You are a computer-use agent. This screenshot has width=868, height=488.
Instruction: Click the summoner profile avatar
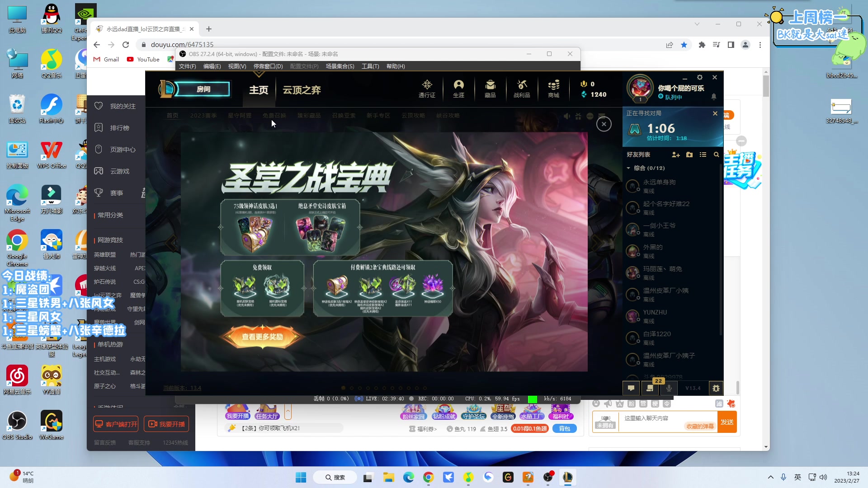640,87
